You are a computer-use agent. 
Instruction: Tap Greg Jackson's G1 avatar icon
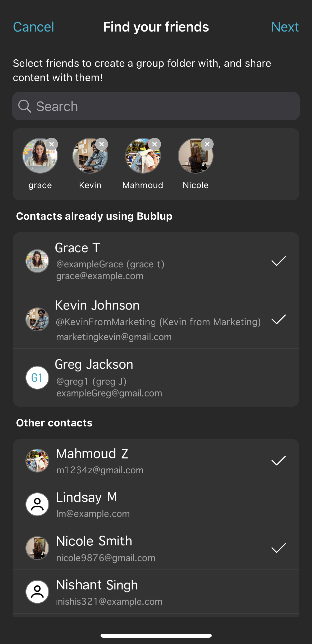click(x=37, y=378)
